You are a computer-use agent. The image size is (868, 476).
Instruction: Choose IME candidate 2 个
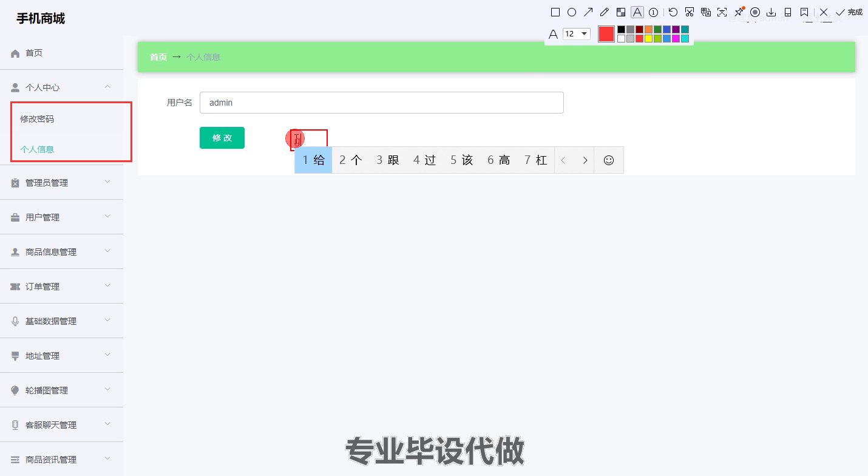click(x=350, y=160)
